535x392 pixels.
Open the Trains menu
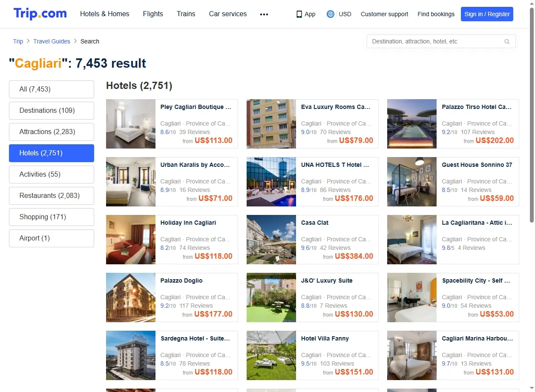(x=186, y=14)
